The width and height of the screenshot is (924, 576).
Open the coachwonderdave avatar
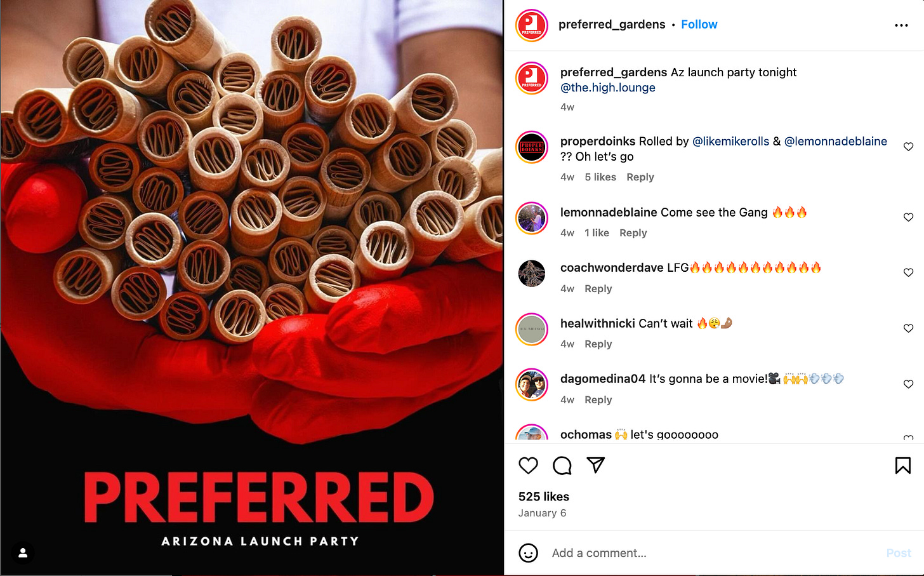click(x=531, y=274)
